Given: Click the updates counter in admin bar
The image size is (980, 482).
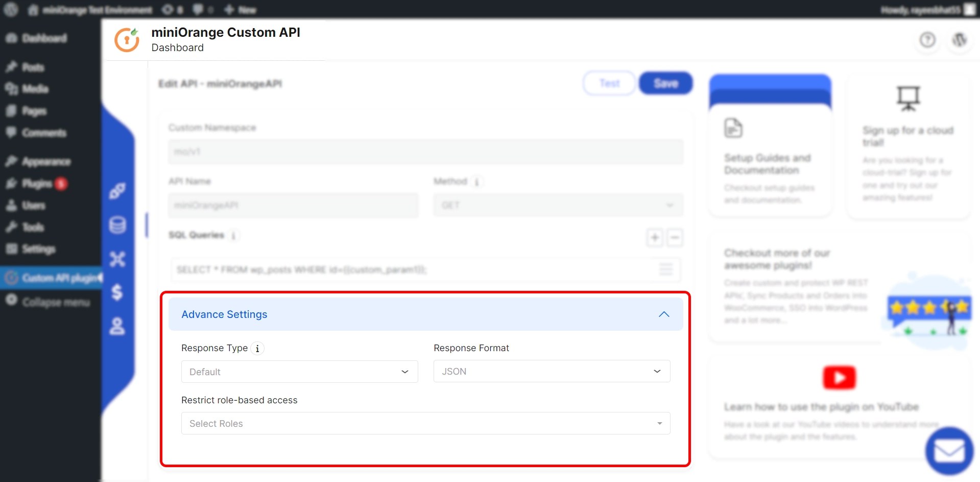Looking at the screenshot, I should point(173,10).
